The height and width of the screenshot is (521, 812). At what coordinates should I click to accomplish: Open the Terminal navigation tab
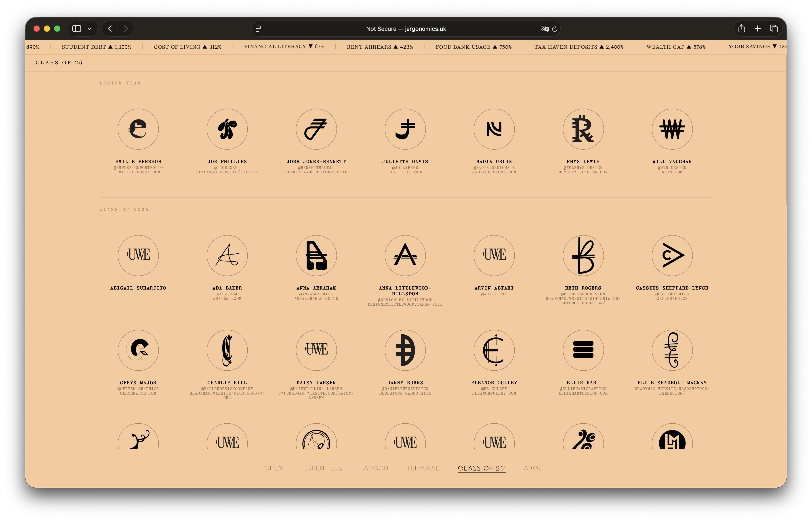[423, 468]
